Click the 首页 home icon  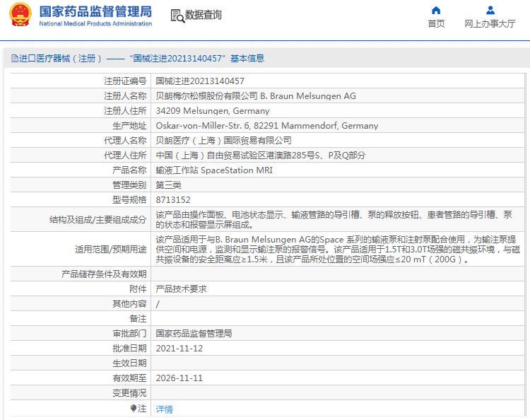[x=436, y=11]
